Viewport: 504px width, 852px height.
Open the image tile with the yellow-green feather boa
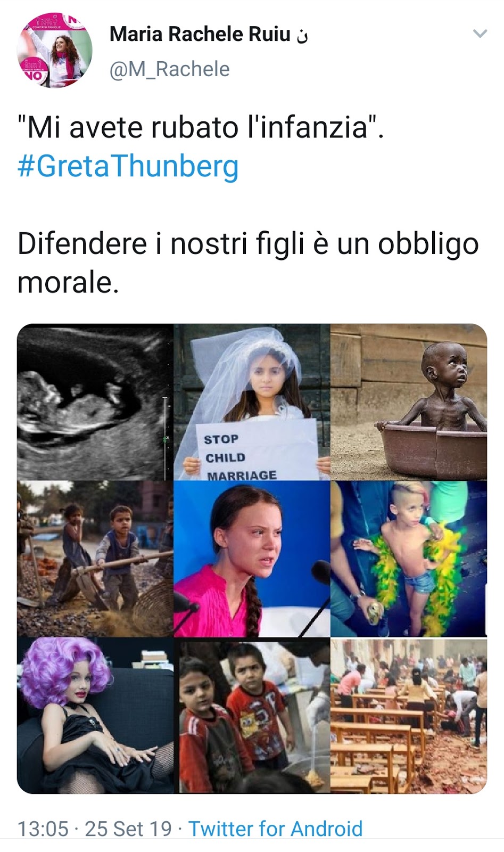point(409,559)
